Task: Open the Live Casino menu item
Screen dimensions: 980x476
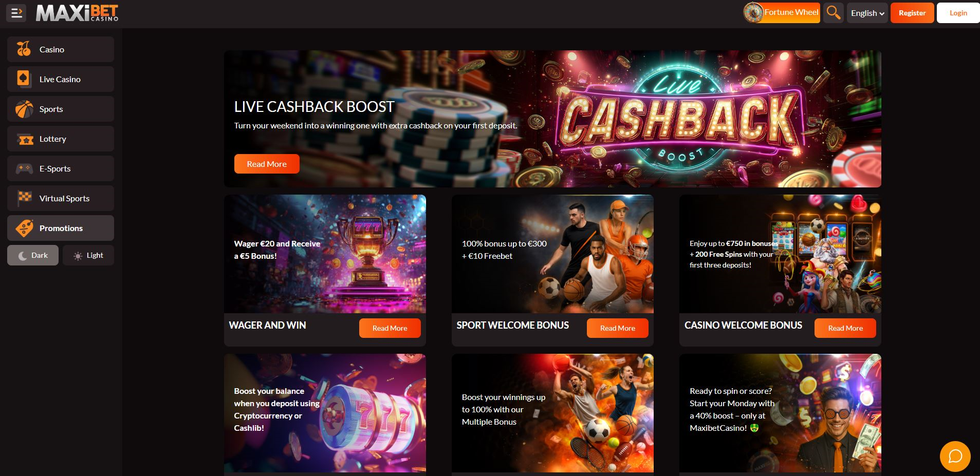Action: point(61,79)
